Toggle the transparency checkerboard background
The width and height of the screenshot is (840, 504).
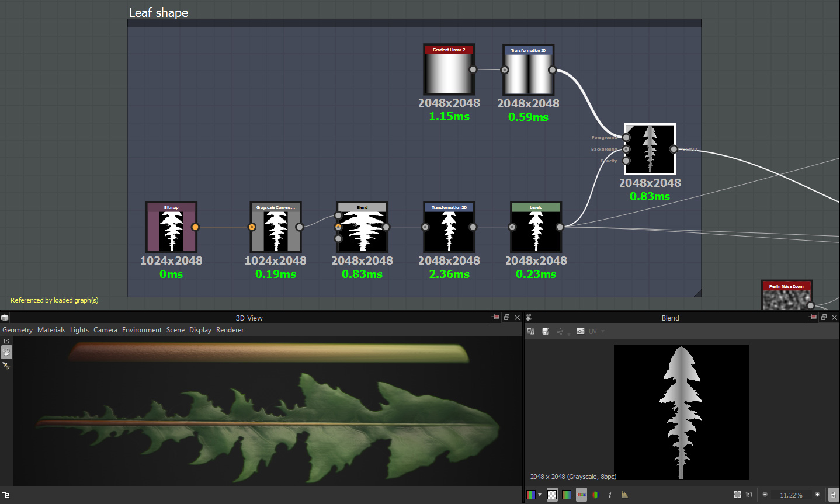coord(552,495)
